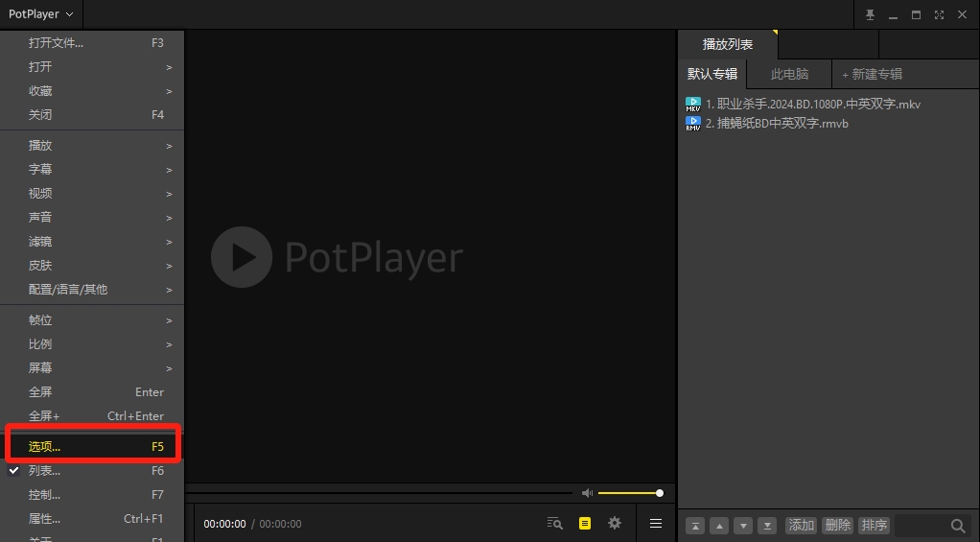Move the playlist item up

click(x=719, y=526)
